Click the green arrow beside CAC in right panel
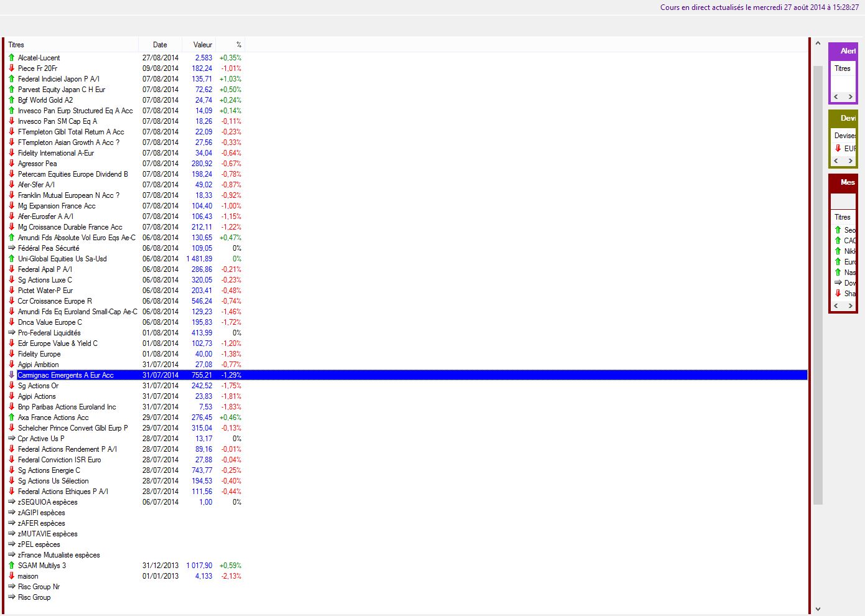 pos(838,241)
